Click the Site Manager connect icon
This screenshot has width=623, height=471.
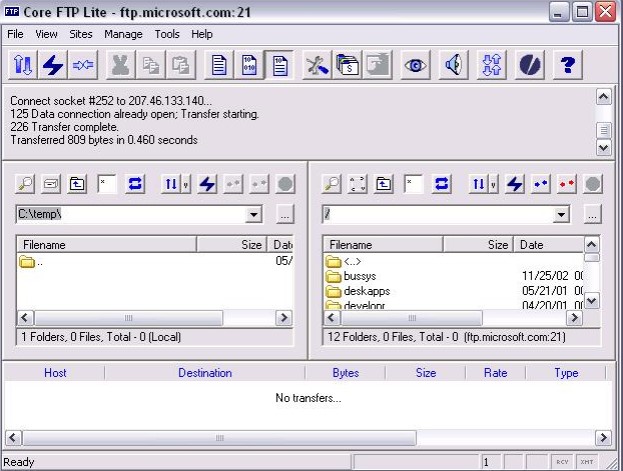click(23, 65)
